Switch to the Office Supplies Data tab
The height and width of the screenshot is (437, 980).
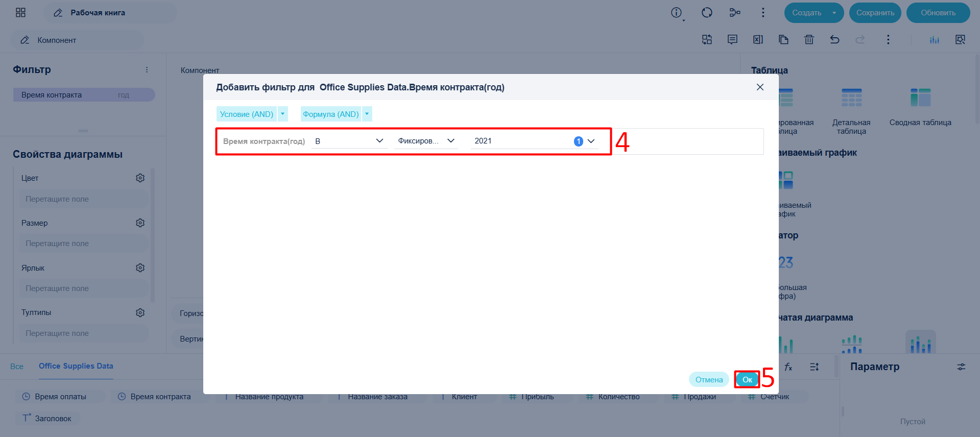coord(76,366)
